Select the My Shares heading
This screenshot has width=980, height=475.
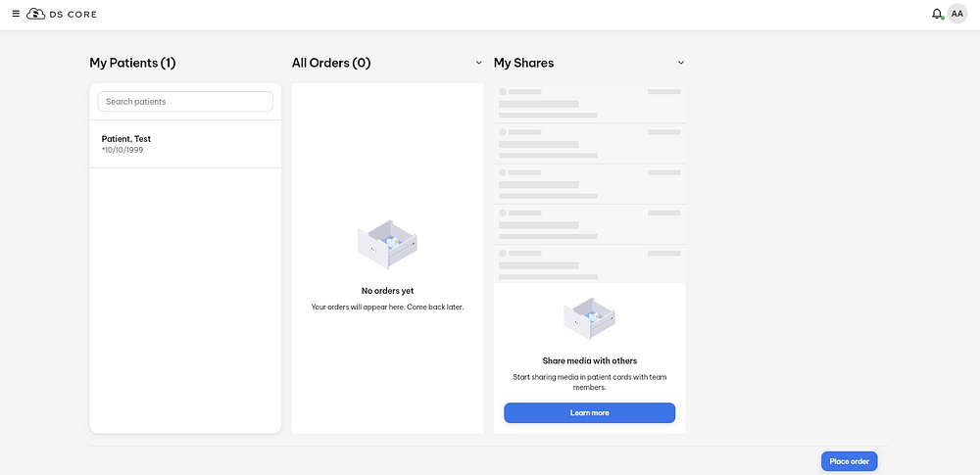[523, 63]
